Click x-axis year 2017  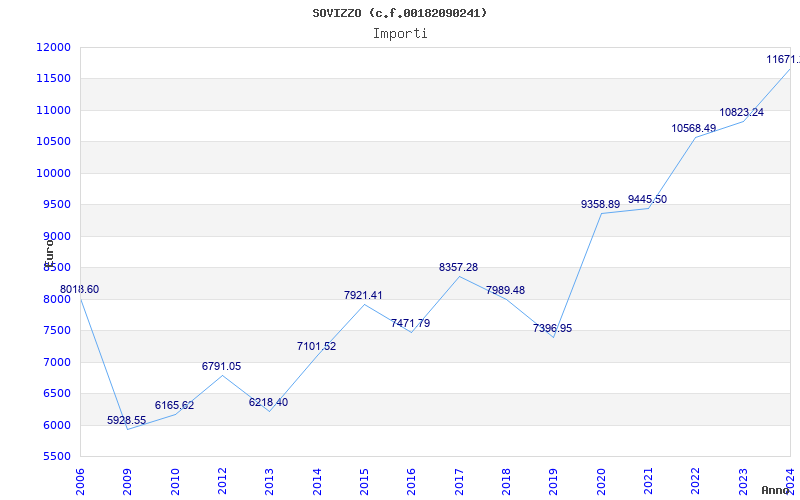[459, 482]
